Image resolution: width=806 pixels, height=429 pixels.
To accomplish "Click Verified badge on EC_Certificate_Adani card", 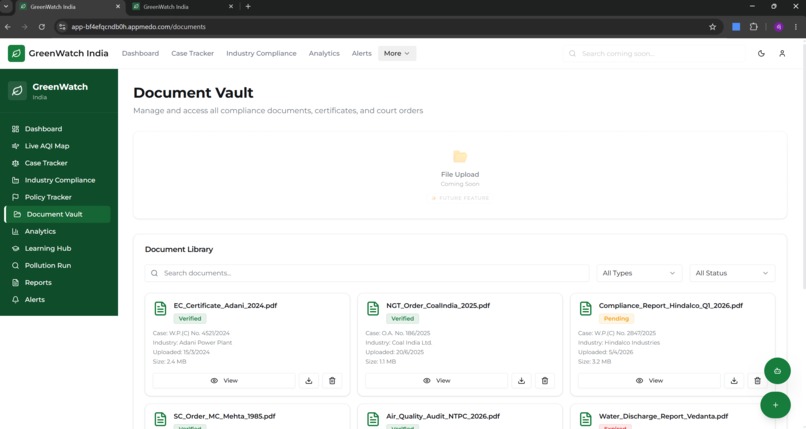I will pos(190,319).
